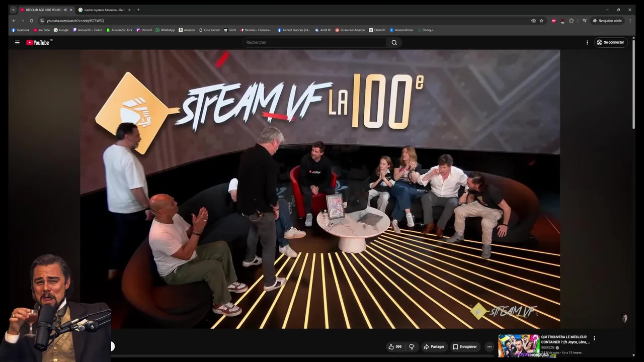
Task: Reload the page
Action: [x=31, y=21]
